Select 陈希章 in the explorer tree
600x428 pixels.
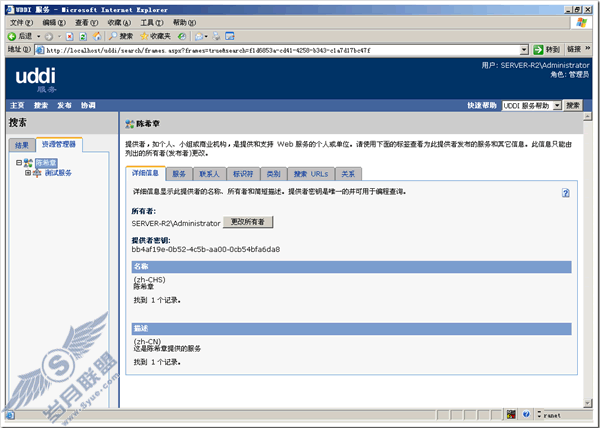46,163
